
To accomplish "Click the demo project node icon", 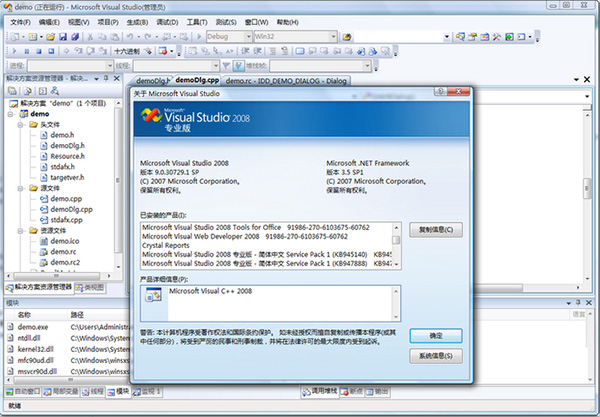I will 22,114.
